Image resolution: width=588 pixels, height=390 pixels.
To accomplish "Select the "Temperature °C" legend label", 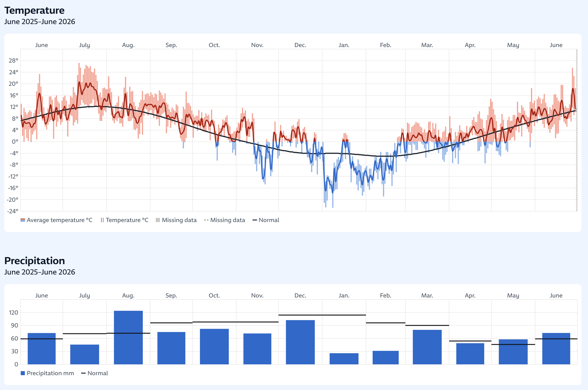I will (x=127, y=220).
